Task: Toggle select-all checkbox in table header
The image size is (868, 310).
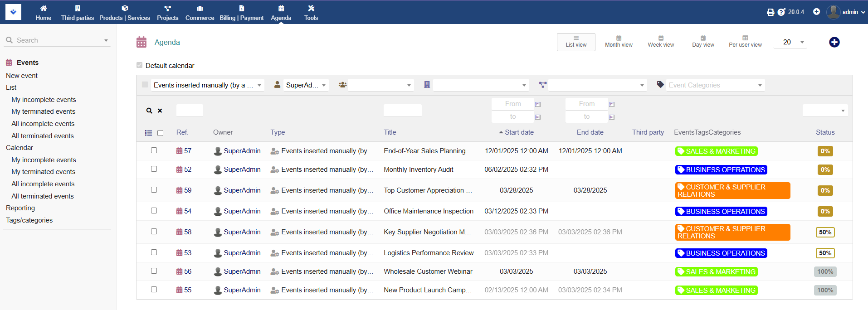Action: pos(160,133)
